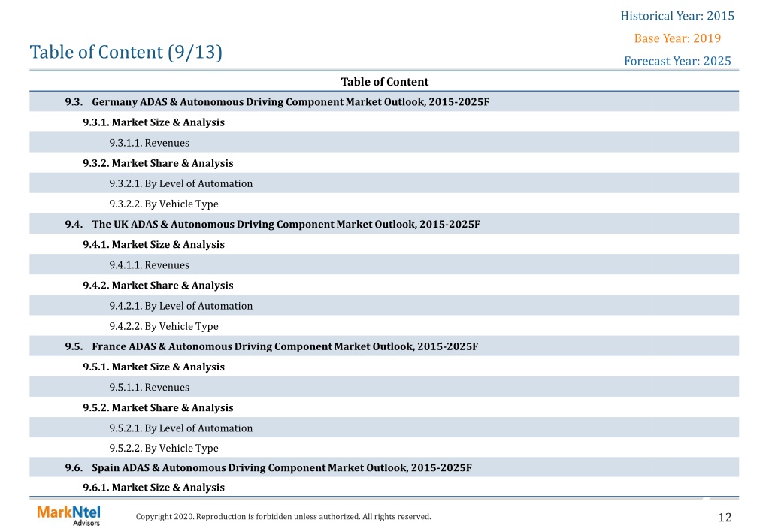Click the Table of Content (9/13) title
Viewport: 769px width, 532px height.
[126, 52]
